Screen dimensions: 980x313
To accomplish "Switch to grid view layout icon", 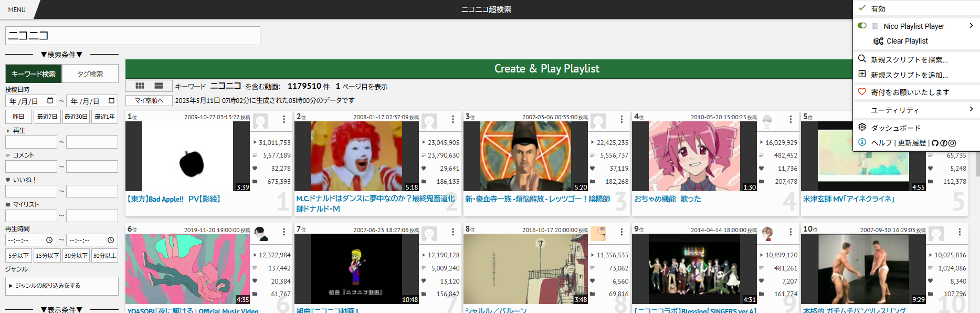I will click(140, 86).
